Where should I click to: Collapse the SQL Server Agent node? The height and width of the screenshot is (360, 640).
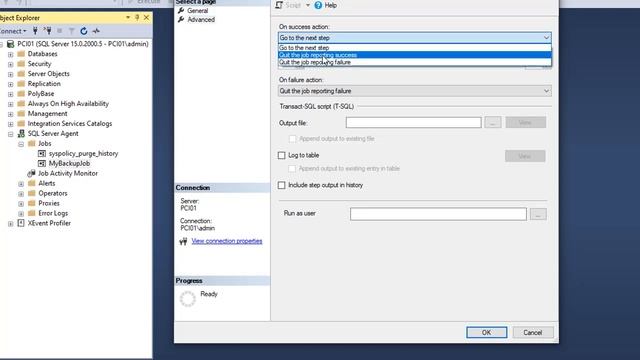[x=11, y=134]
